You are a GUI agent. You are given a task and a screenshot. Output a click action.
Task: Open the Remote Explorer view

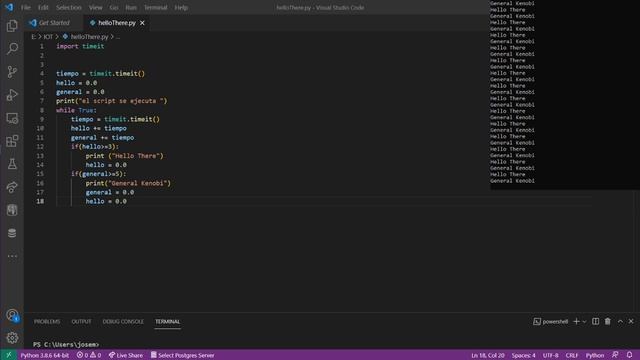[12, 118]
